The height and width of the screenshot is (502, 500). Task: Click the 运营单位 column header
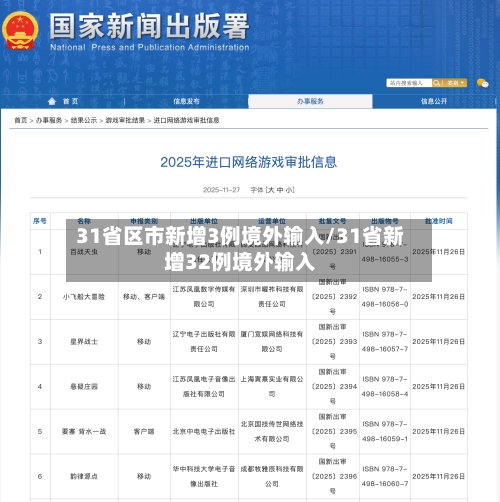click(x=272, y=221)
